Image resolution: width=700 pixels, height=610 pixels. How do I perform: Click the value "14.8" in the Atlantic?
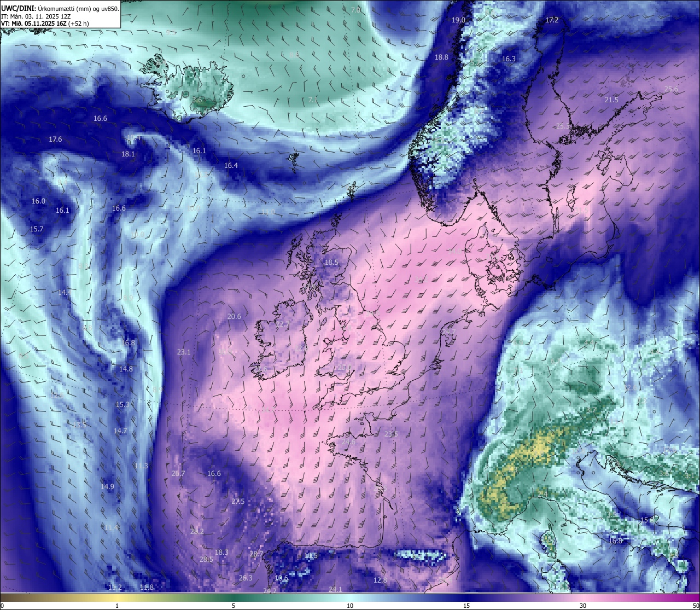(126, 369)
